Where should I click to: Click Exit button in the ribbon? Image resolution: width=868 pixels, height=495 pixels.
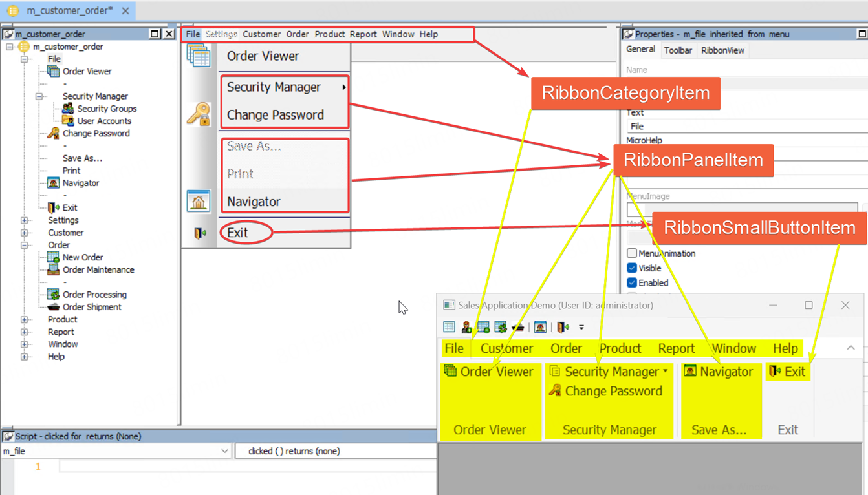788,372
